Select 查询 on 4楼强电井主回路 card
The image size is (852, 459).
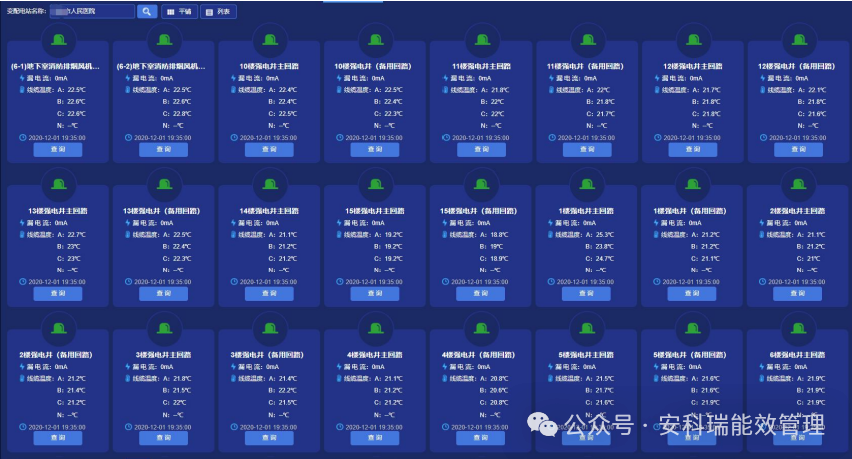tap(375, 438)
